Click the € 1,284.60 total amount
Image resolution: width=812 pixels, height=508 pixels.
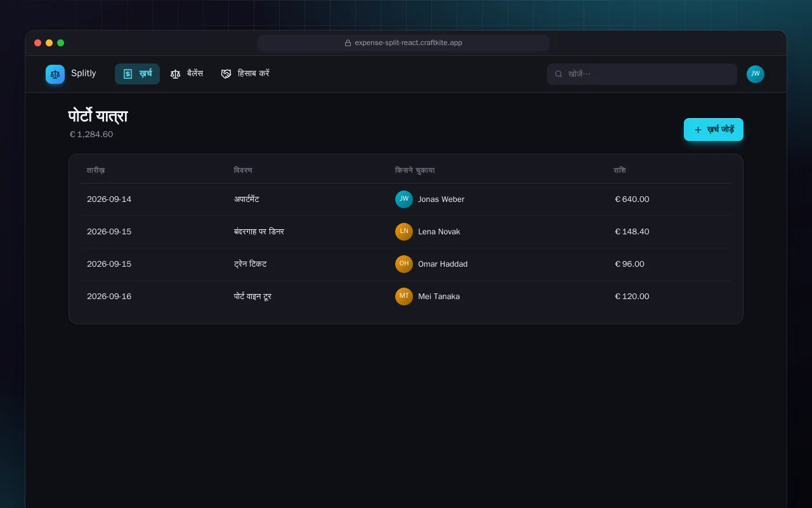click(91, 135)
